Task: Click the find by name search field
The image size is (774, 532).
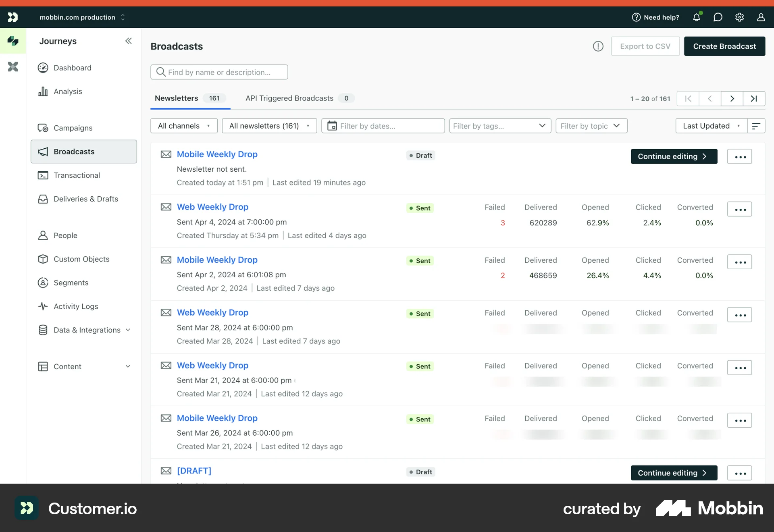Action: (x=219, y=72)
